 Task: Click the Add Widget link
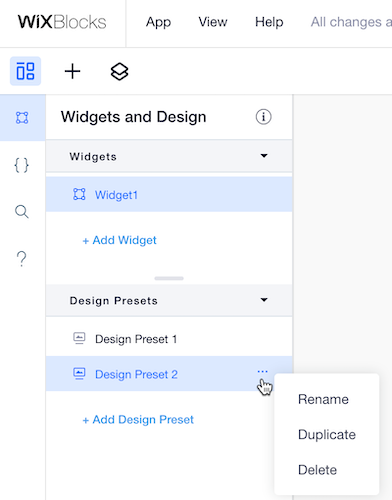coord(119,240)
